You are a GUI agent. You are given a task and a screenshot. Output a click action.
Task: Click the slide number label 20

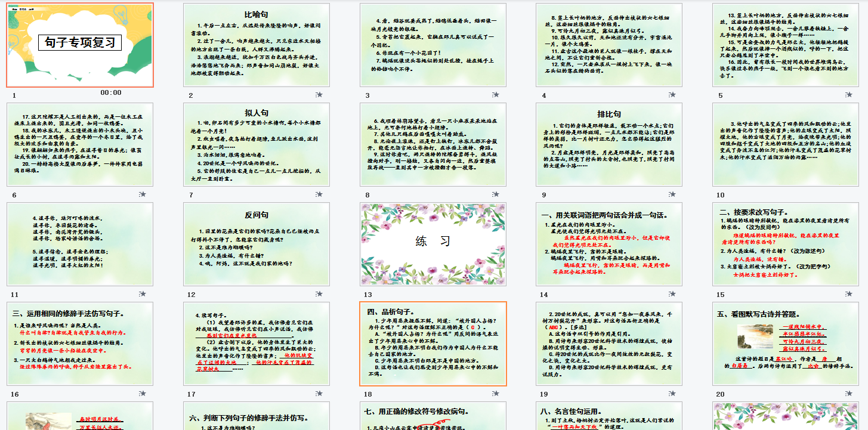click(x=721, y=394)
